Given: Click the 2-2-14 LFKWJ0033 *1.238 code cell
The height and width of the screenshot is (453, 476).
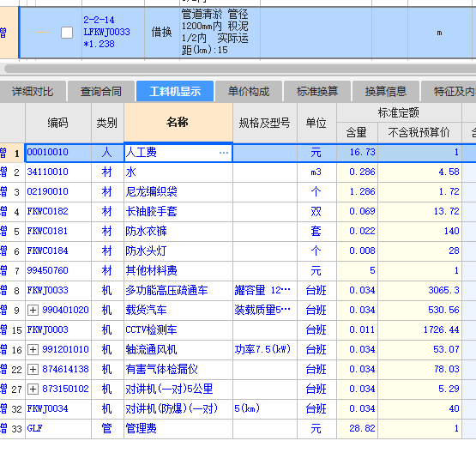Looking at the screenshot, I should click(113, 33).
